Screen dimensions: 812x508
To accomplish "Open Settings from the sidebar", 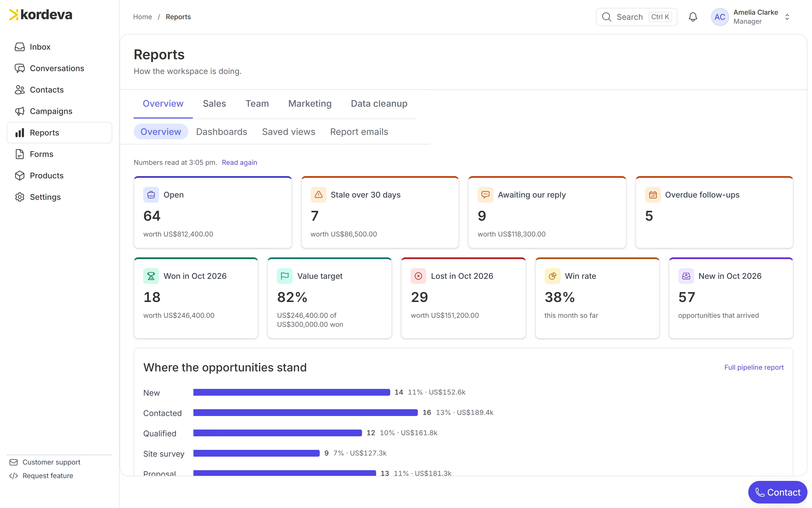I will [59, 197].
